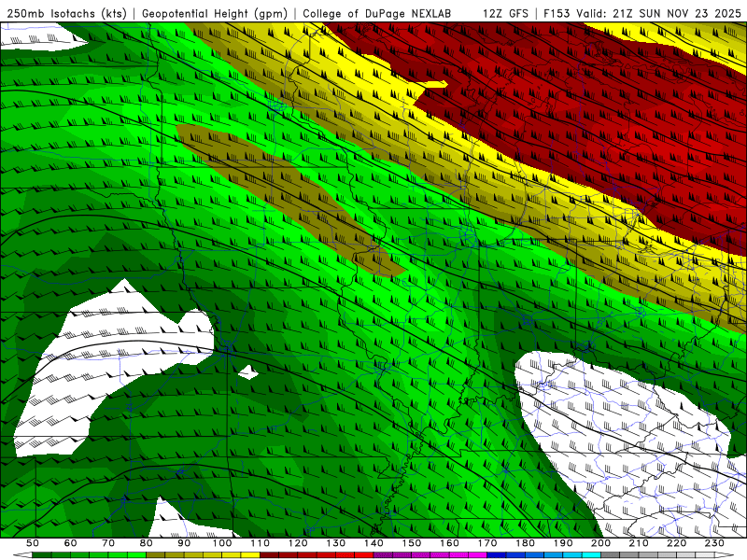Pick the dark purple swatch starting at 140
Viewport: 747px width, 560px height.
pyautogui.click(x=383, y=554)
